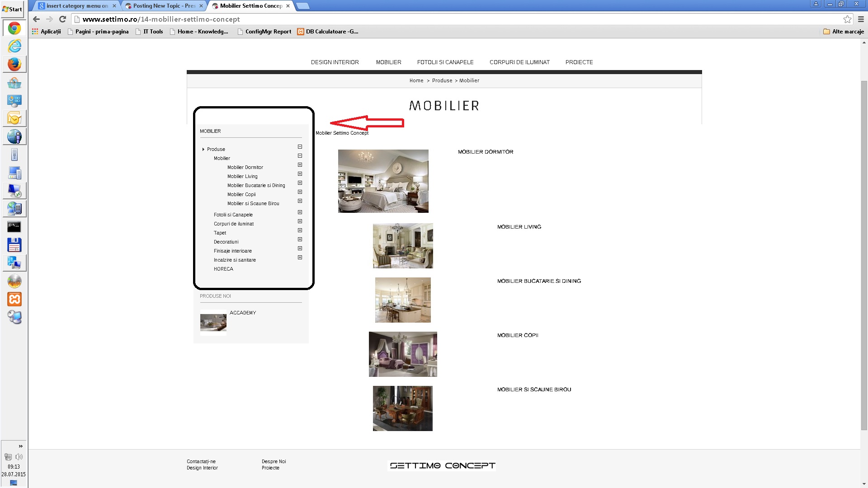
Task: Expand the Mobilier Dormitor tree node
Action: click(x=300, y=165)
